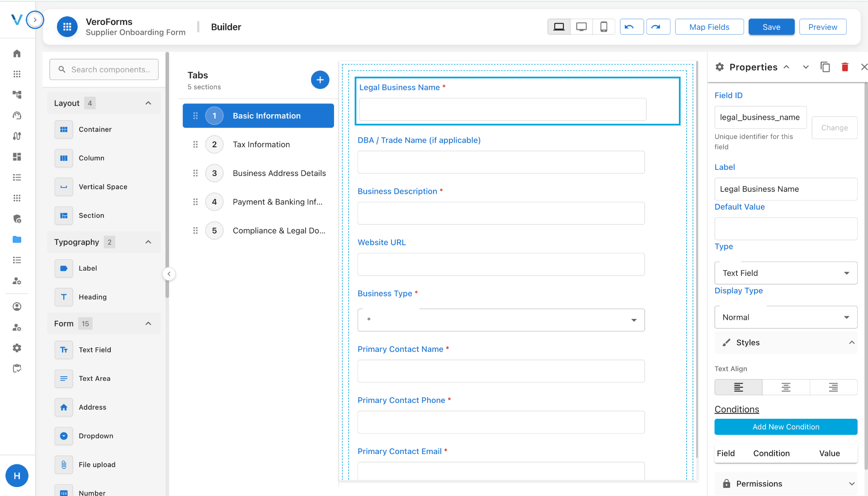Click the home icon in left sidebar
Viewport: 868px width, 496px height.
(17, 53)
